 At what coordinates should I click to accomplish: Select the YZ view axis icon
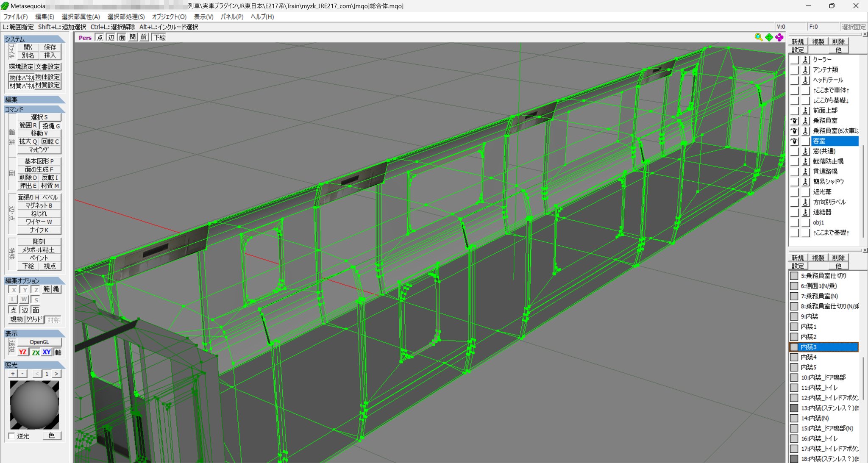tap(23, 352)
